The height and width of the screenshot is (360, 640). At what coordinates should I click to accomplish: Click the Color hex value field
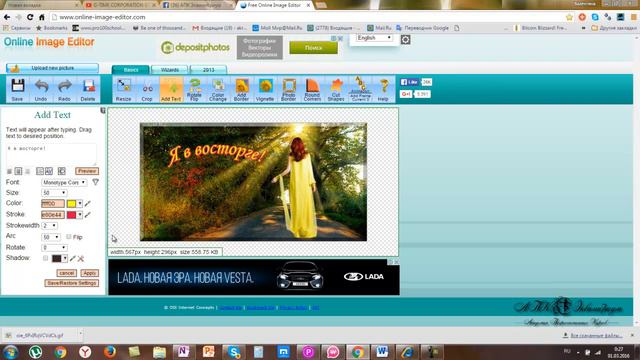tap(53, 203)
